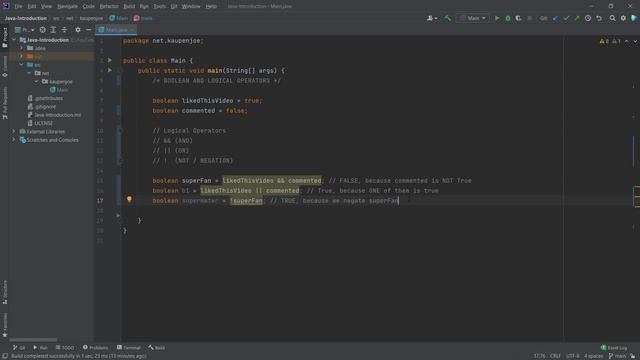Click run gutter arrow beside main method
This screenshot has height=360, width=640.
click(110, 70)
